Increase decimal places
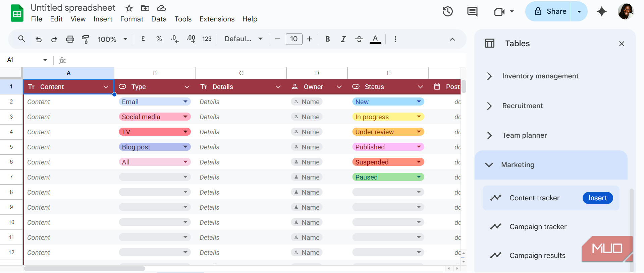The image size is (644, 273). pyautogui.click(x=191, y=39)
